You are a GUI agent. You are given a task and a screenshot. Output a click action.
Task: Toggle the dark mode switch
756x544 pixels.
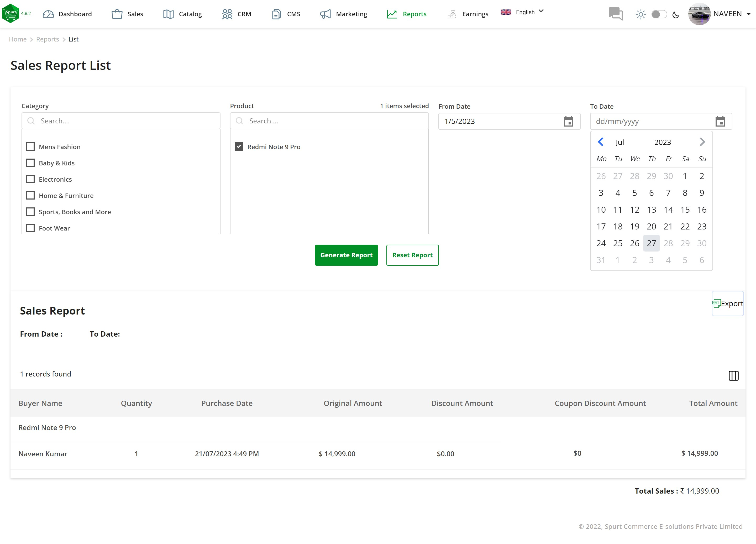(x=659, y=14)
